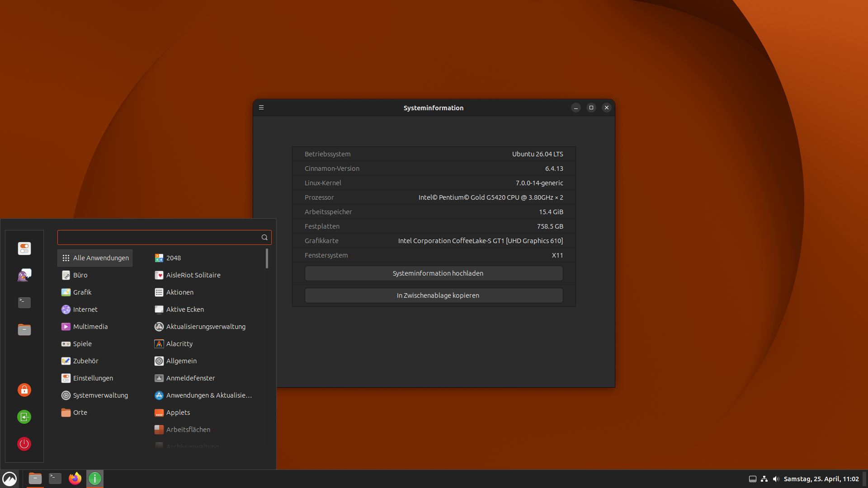Click the Cinnamon version value 6.4.13
Screen dimensions: 868x488
click(554, 169)
